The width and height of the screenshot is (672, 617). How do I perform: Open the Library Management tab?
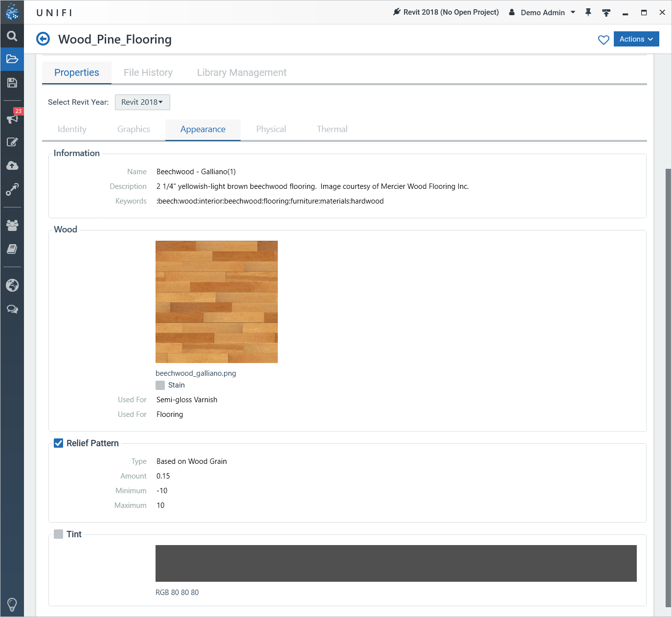pos(242,72)
